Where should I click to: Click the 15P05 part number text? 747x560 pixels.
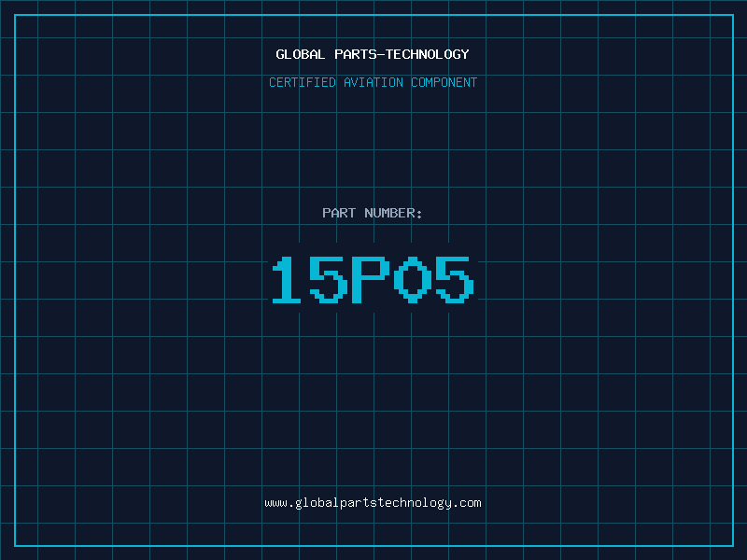click(373, 281)
